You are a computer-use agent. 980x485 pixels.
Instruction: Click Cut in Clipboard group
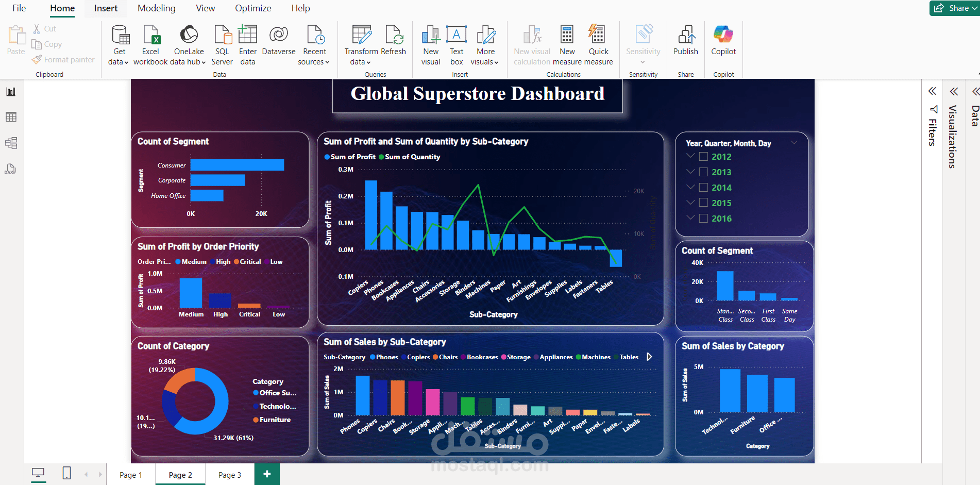(x=45, y=29)
